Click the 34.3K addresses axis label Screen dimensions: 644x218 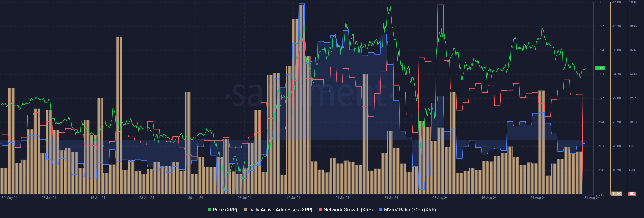click(617, 74)
